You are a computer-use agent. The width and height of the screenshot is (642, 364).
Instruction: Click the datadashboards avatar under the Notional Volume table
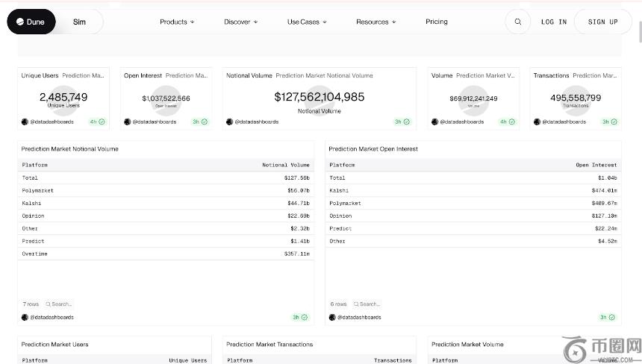pos(25,317)
